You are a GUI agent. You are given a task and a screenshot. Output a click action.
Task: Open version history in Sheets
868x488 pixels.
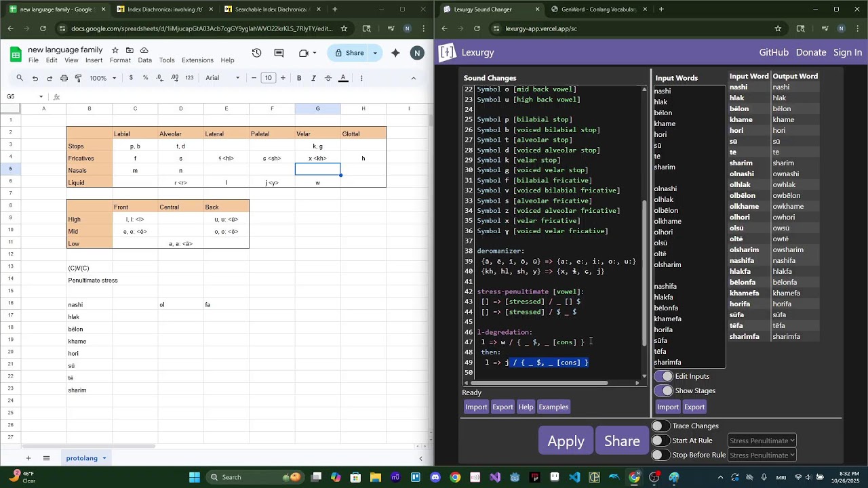tap(256, 53)
